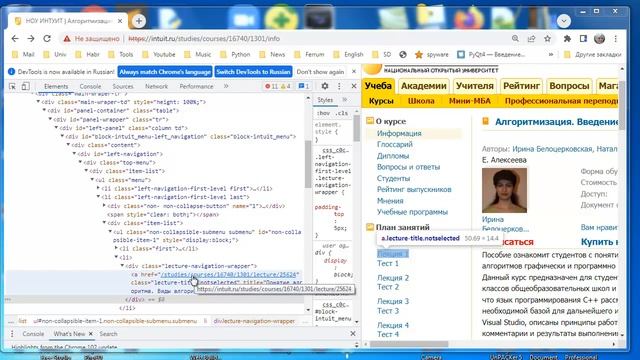Open the Учеба site tab
The height and width of the screenshot is (360, 640).
pos(378,86)
